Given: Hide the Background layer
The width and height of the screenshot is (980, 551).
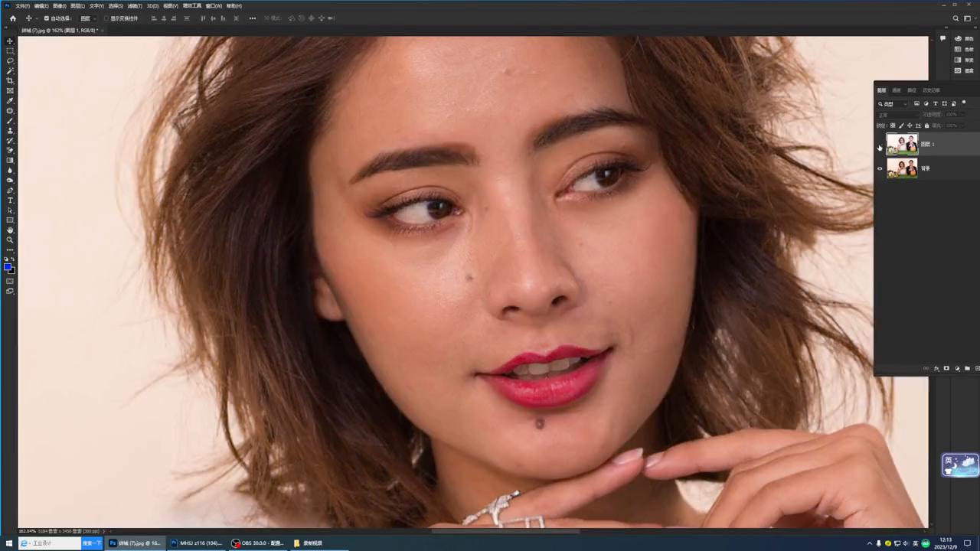Looking at the screenshot, I should click(x=880, y=168).
